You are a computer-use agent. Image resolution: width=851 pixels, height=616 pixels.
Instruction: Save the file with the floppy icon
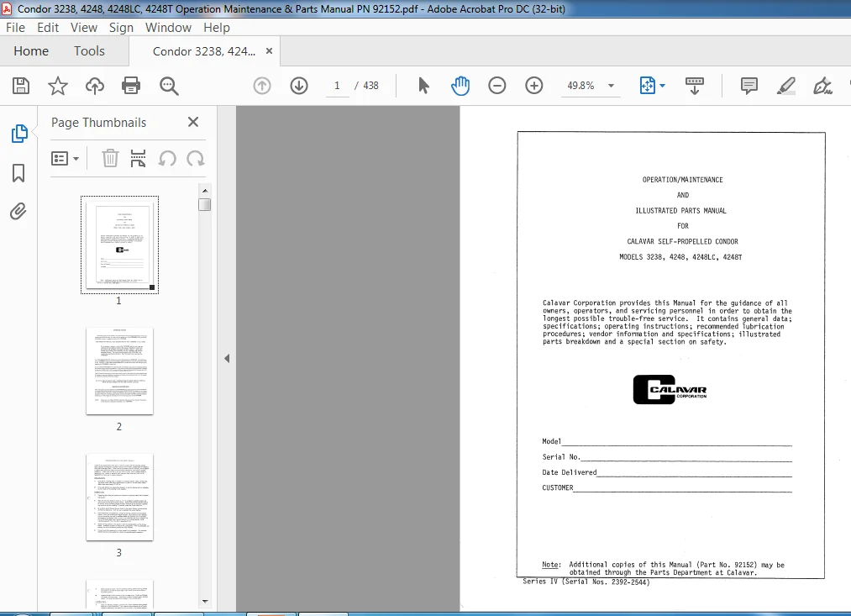click(x=21, y=86)
